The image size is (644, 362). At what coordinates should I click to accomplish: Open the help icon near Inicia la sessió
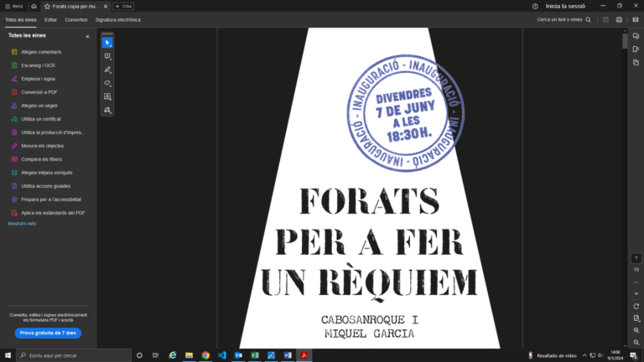(x=535, y=6)
